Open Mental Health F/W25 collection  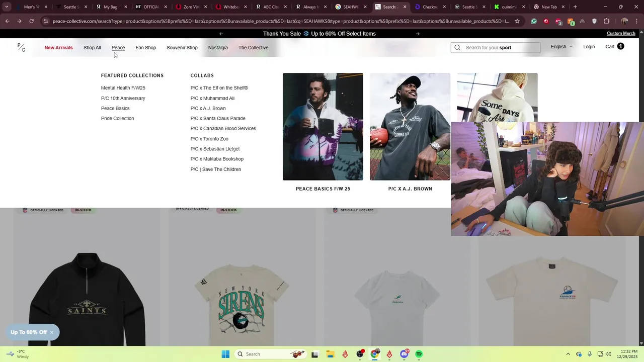click(x=123, y=88)
